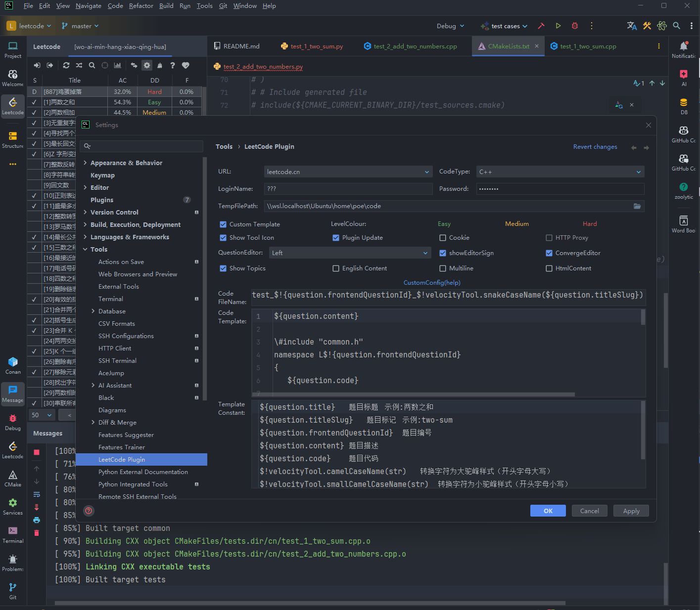Switch to README.md editor tab

pos(237,46)
